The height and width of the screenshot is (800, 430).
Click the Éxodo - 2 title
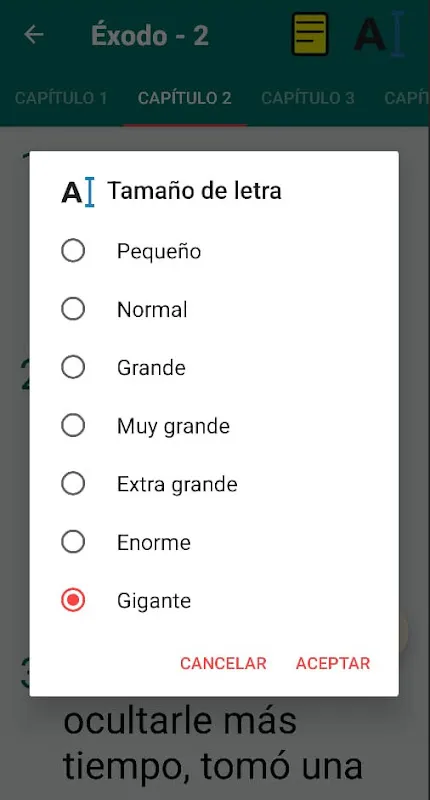pyautogui.click(x=150, y=35)
